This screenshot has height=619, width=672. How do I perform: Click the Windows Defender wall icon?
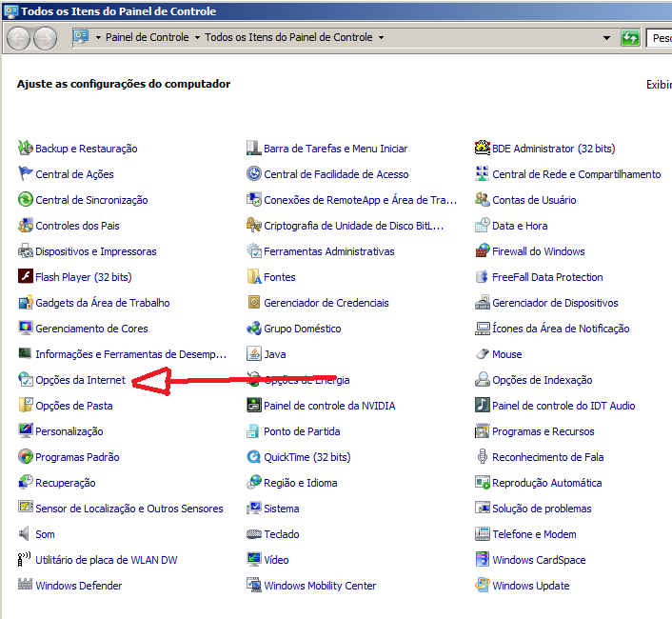(26, 584)
